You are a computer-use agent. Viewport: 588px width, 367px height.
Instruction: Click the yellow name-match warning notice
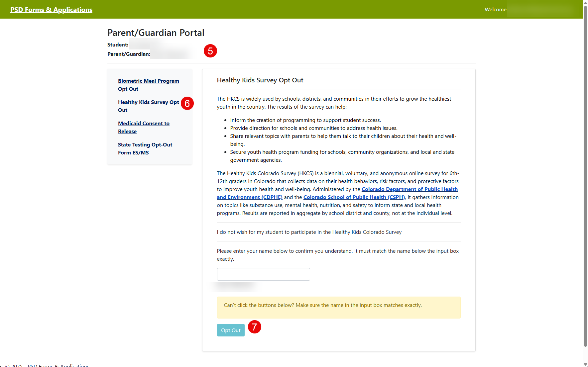[338, 307]
